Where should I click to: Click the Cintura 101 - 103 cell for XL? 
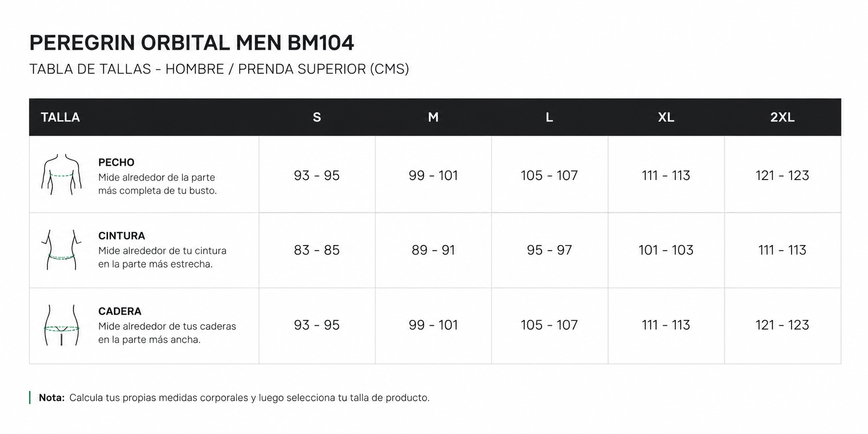pyautogui.click(x=666, y=250)
